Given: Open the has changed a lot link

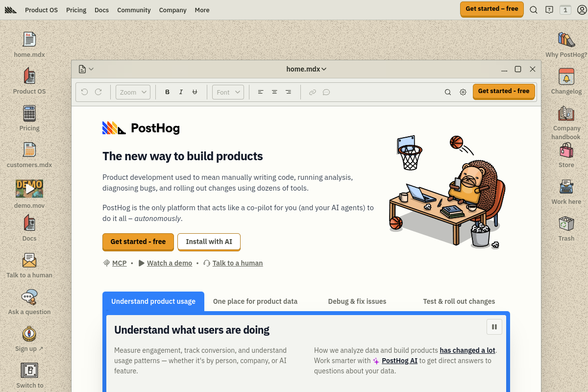Looking at the screenshot, I should tap(467, 350).
